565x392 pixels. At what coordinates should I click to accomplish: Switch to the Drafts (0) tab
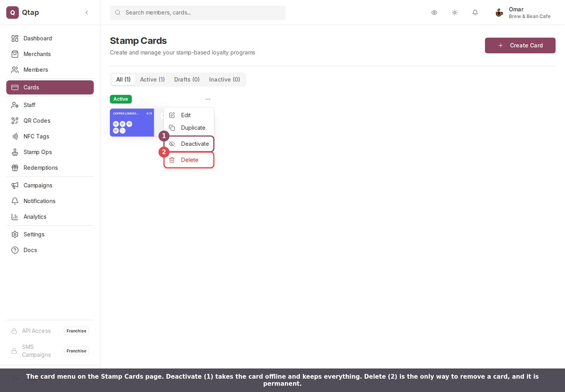click(187, 80)
